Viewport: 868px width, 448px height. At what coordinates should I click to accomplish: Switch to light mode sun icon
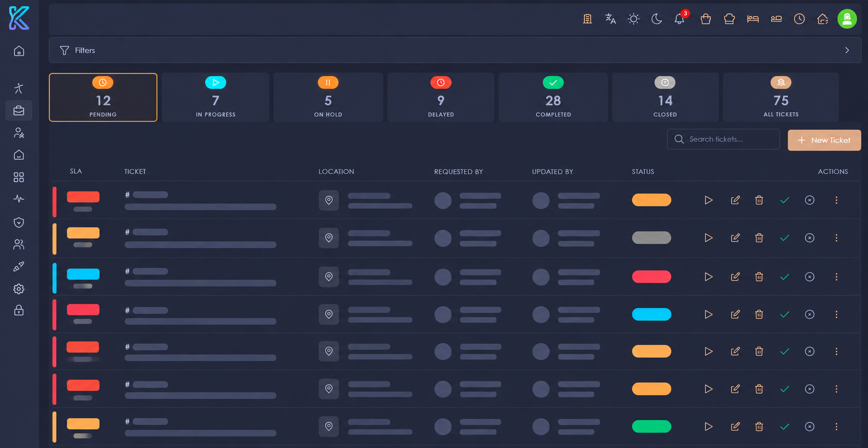(633, 19)
